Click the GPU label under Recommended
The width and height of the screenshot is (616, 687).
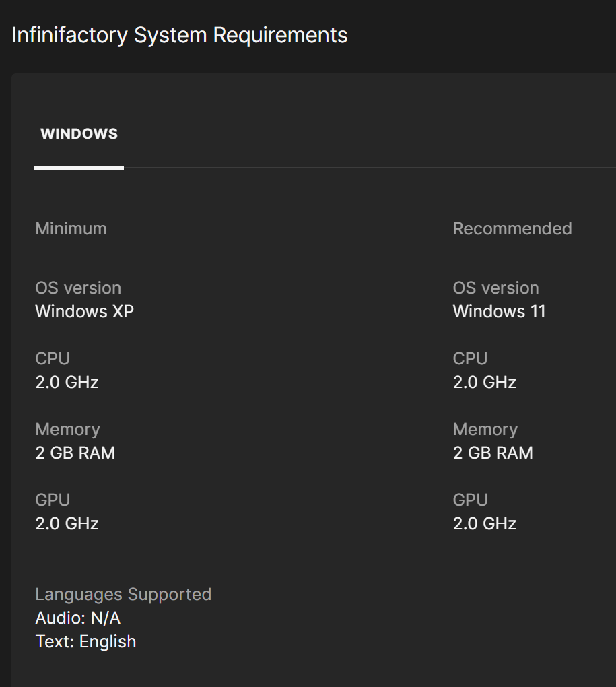pyautogui.click(x=470, y=500)
